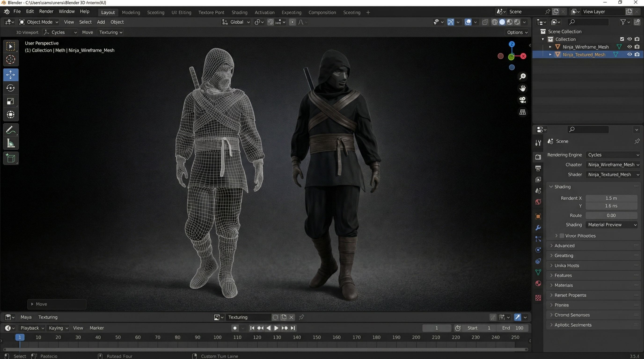The height and width of the screenshot is (359, 644).
Task: Open the Global orientation dropdown
Action: coord(236,22)
